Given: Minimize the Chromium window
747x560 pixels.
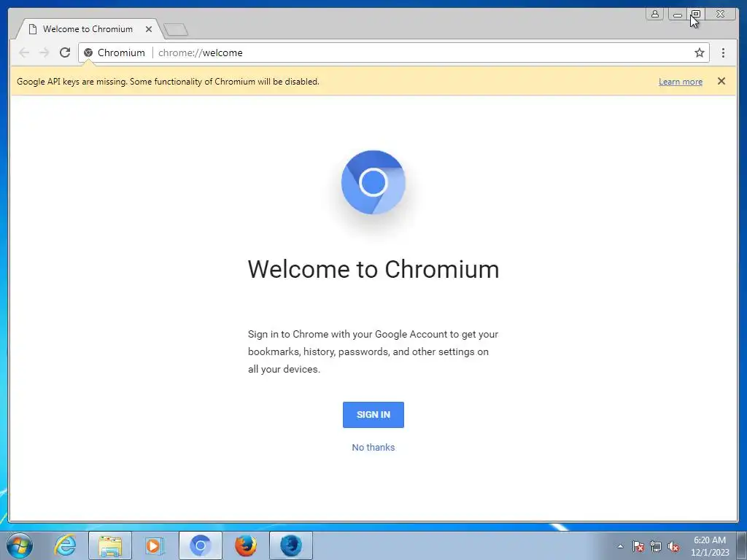Looking at the screenshot, I should (677, 15).
